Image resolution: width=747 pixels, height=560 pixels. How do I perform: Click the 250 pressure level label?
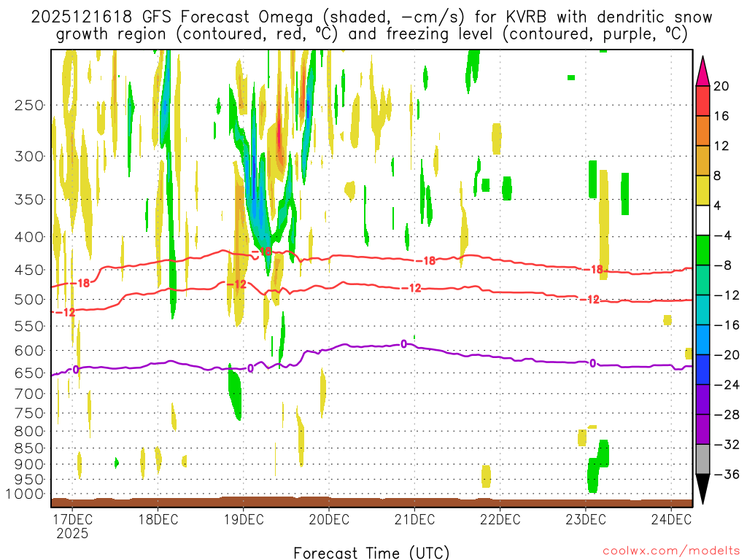[28, 105]
